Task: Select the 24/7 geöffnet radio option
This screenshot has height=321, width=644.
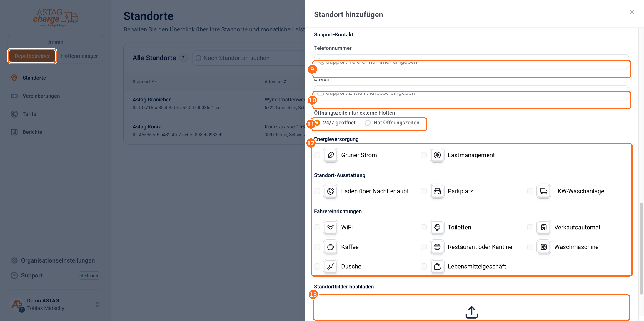Action: 317,123
